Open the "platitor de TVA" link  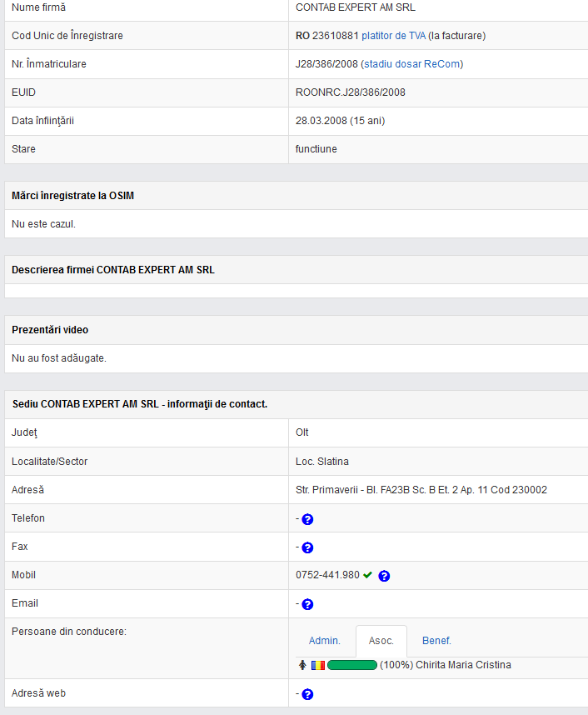pyautogui.click(x=393, y=36)
